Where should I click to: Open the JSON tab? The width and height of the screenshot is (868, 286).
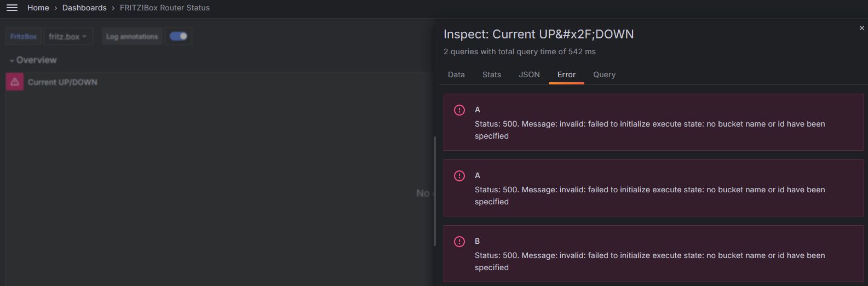pos(529,75)
